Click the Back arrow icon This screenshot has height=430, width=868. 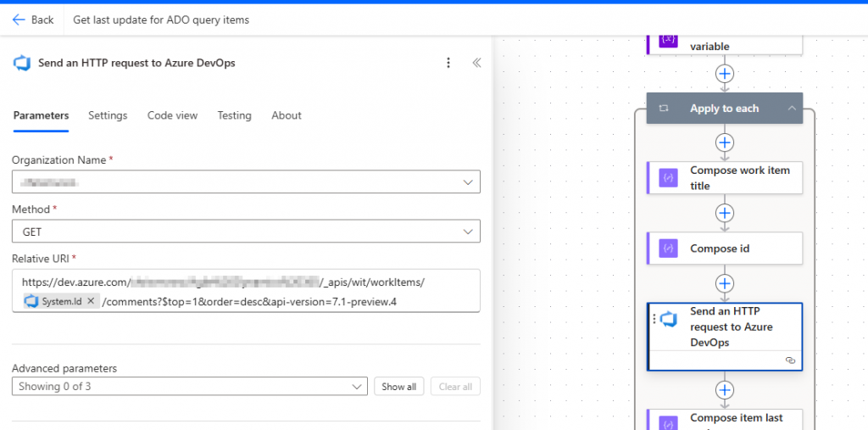point(19,20)
